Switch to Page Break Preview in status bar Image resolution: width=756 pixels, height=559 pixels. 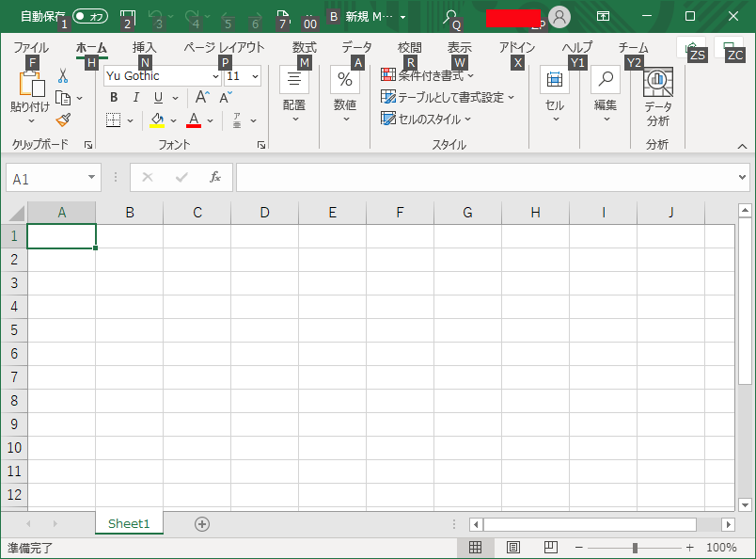pos(551,547)
